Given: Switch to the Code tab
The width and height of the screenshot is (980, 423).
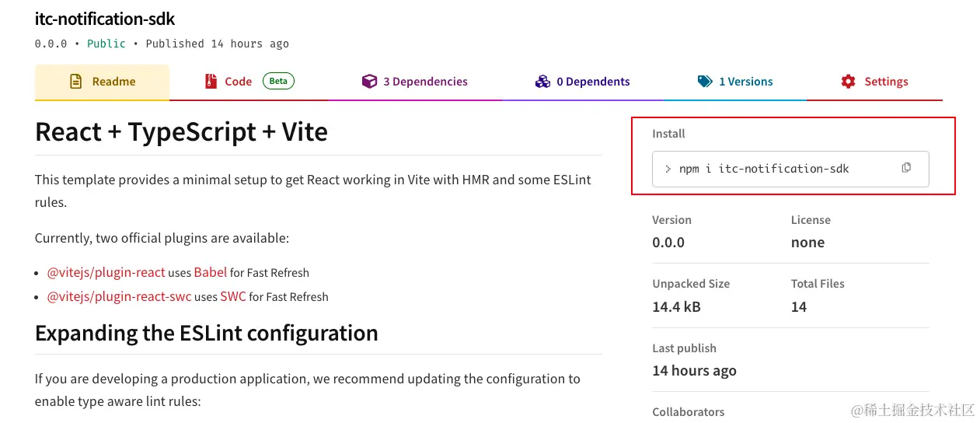Looking at the screenshot, I should [249, 82].
